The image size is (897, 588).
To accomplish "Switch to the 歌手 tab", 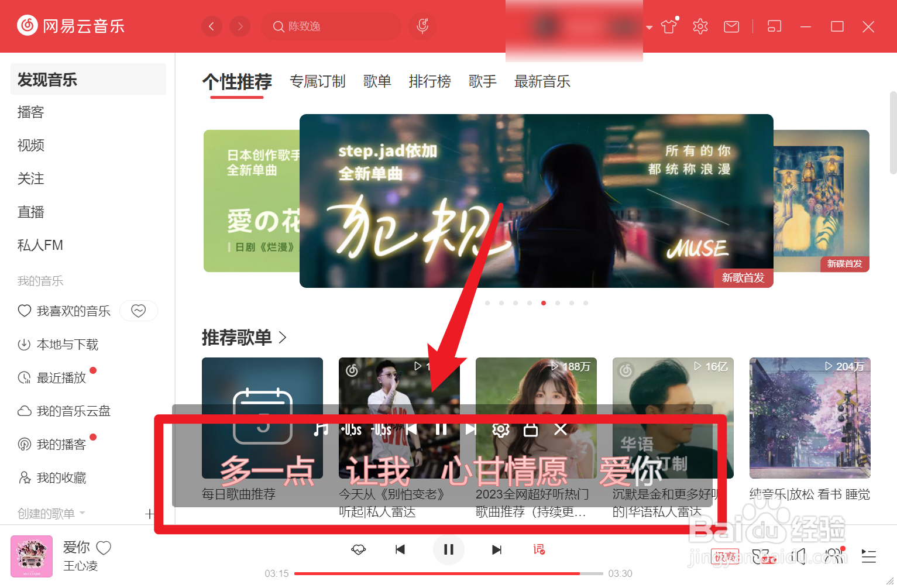I will click(482, 81).
